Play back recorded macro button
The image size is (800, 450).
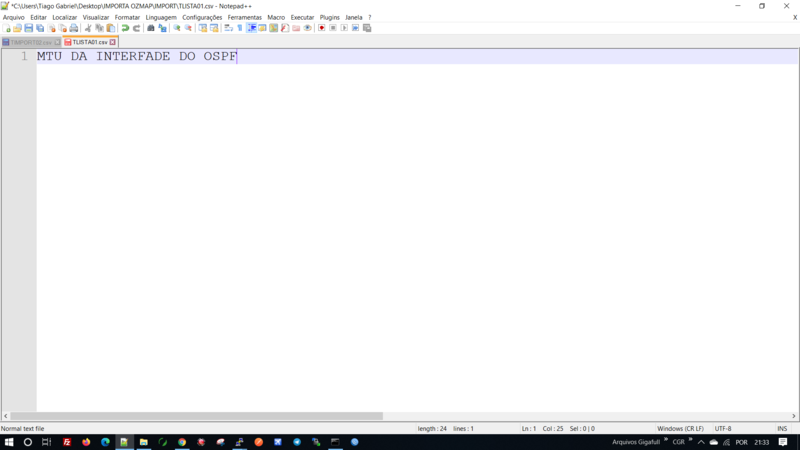pyautogui.click(x=344, y=28)
